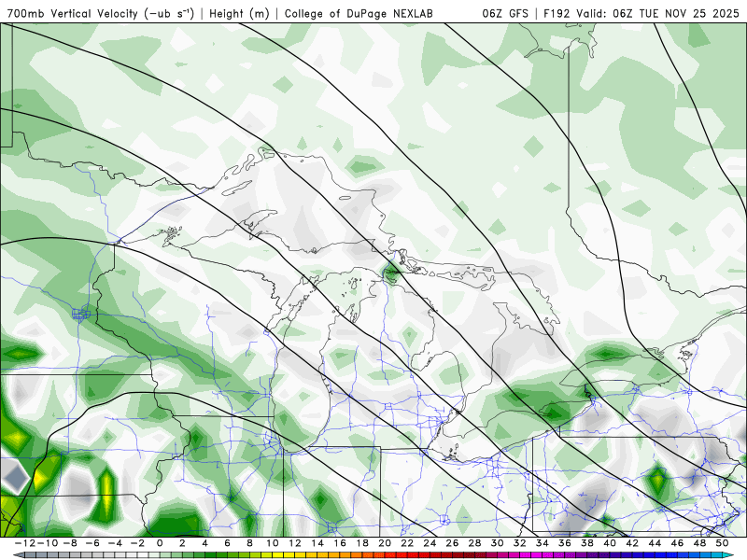Click the '18' color scale label
This screenshot has height=560, width=747.
(362, 543)
